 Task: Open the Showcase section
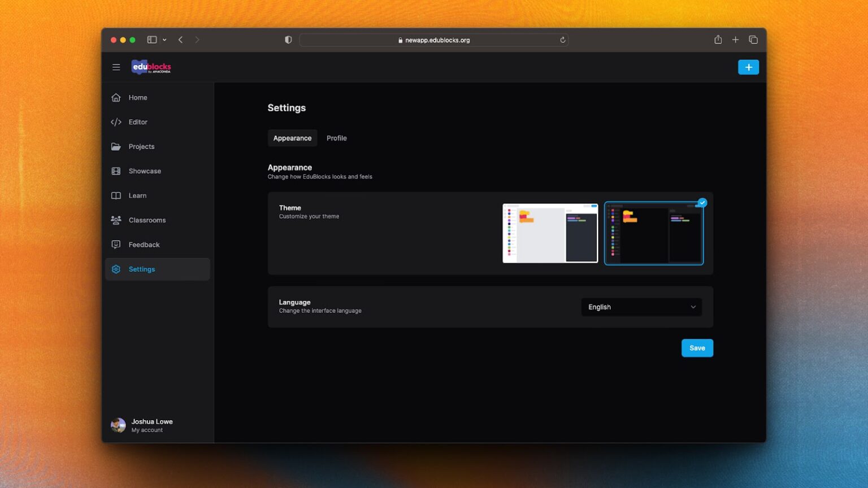tap(144, 171)
